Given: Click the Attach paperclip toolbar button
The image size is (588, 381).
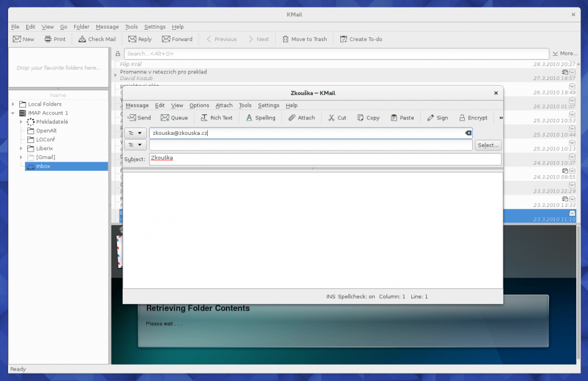Looking at the screenshot, I should pos(302,117).
